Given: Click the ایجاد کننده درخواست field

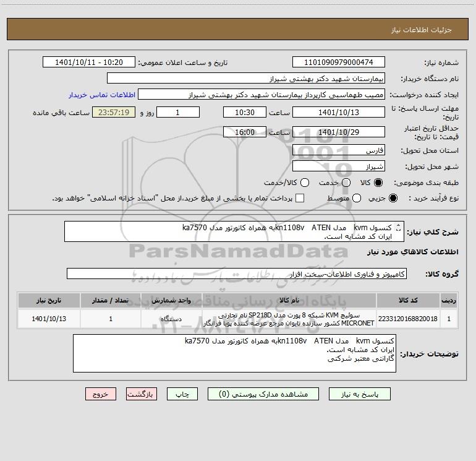Looking at the screenshot, I should (261, 95).
